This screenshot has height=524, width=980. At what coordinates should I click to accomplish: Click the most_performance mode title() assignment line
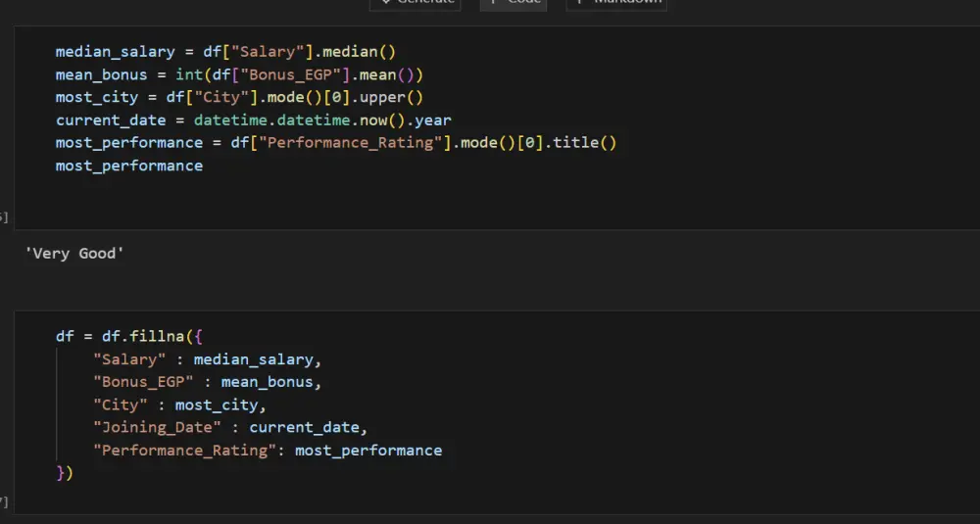click(336, 143)
